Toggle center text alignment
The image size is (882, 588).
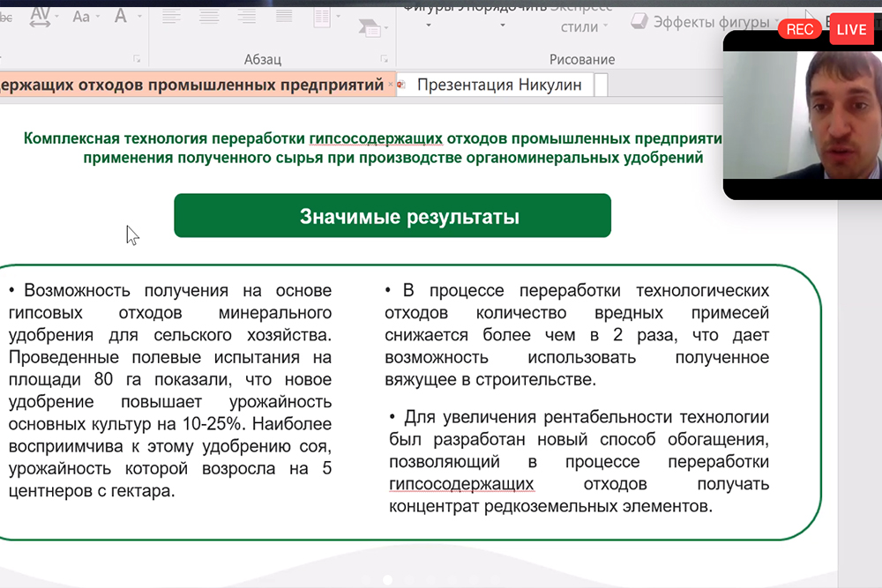pyautogui.click(x=209, y=15)
